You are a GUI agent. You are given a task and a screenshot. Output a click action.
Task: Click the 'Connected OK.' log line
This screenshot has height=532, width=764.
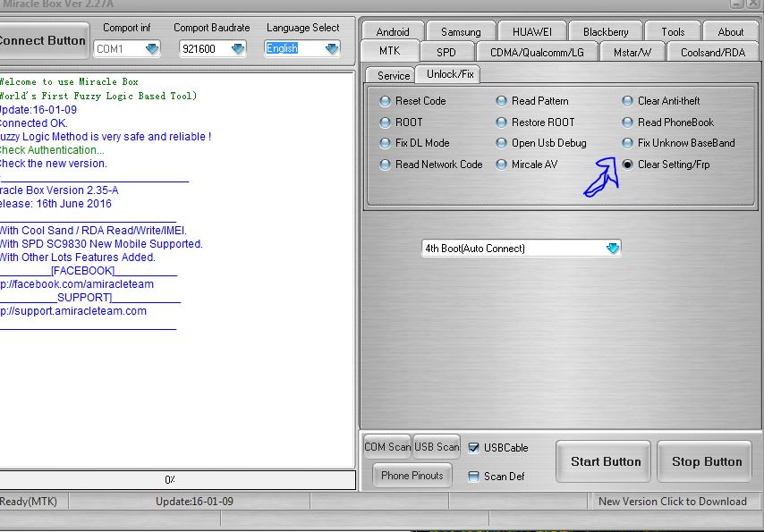[x=34, y=123]
